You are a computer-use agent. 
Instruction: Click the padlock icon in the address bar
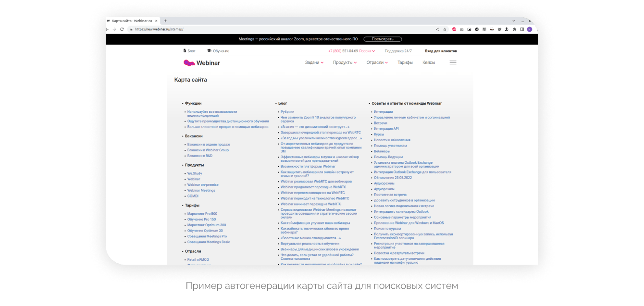click(x=131, y=29)
